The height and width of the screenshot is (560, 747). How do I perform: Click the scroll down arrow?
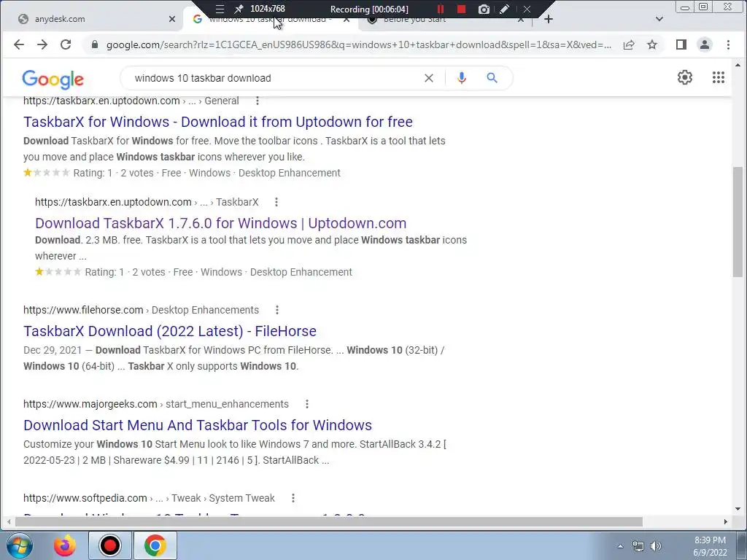(738, 508)
